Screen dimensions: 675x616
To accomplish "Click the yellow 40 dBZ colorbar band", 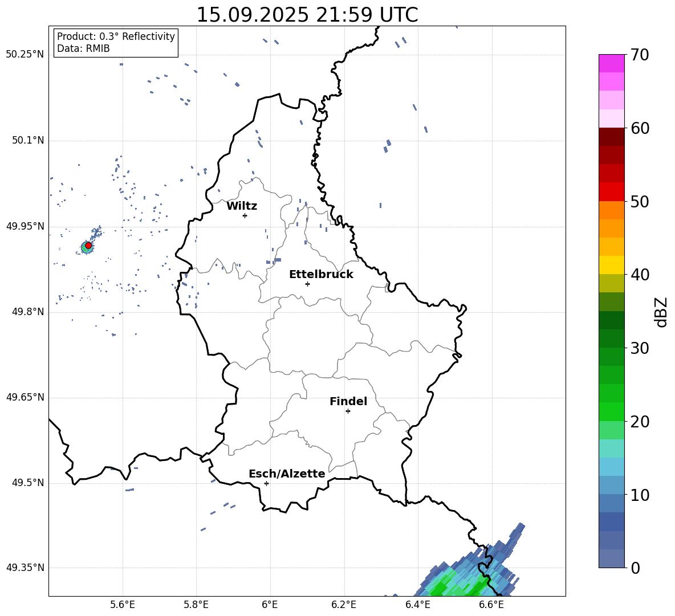I will [611, 265].
